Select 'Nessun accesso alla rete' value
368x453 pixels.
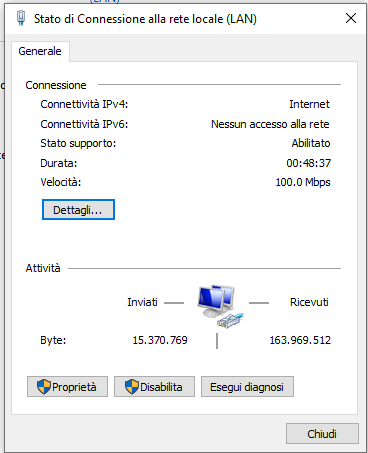(x=270, y=124)
